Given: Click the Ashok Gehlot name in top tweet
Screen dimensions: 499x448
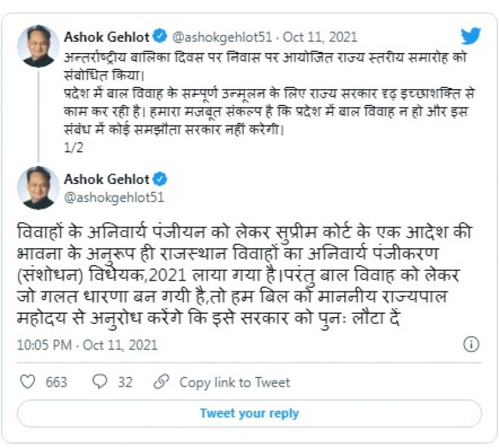Looking at the screenshot, I should tap(107, 37).
